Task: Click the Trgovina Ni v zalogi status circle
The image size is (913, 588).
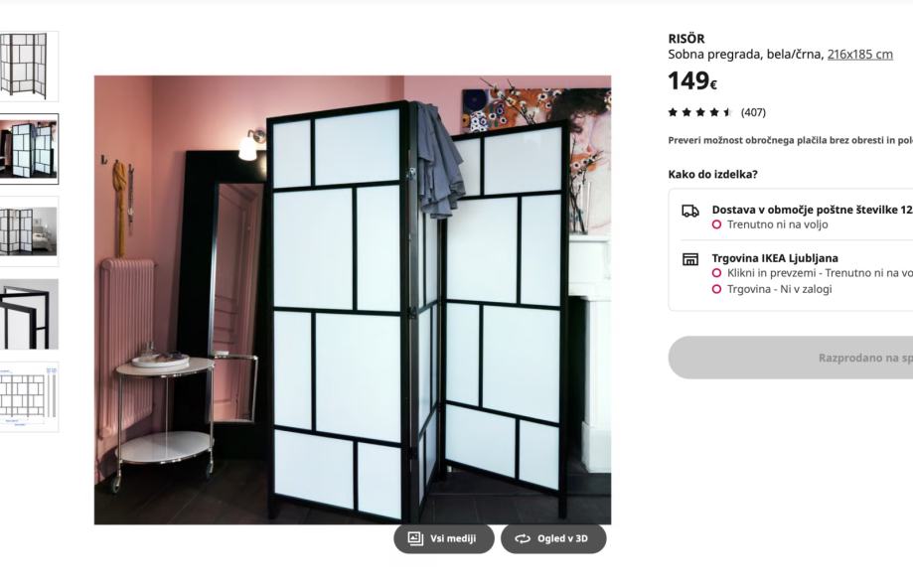Action: (716, 289)
